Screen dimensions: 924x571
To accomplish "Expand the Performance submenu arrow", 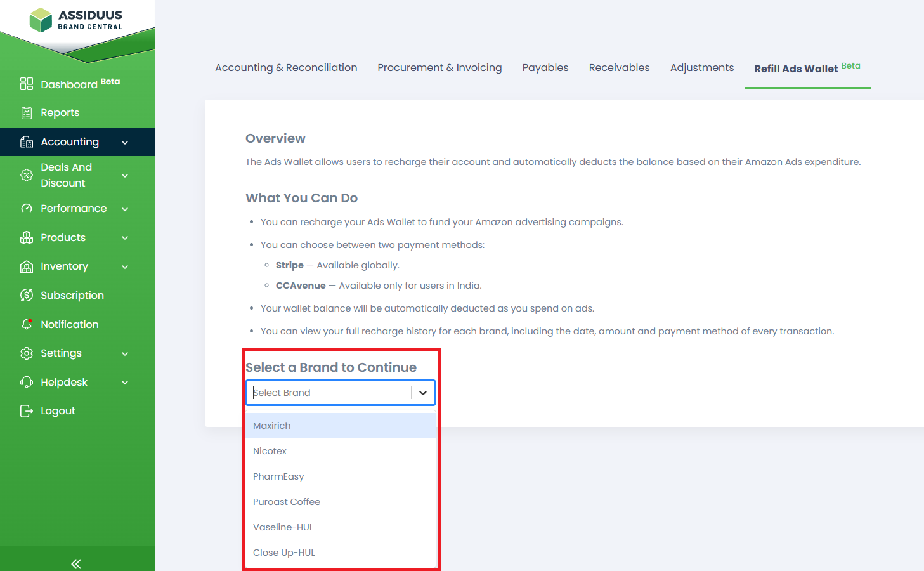I will tap(125, 209).
